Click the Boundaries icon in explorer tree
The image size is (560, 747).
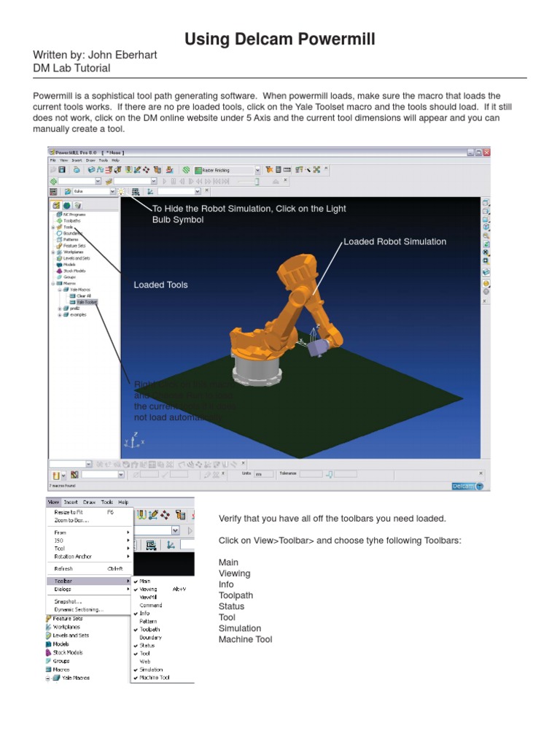point(59,233)
